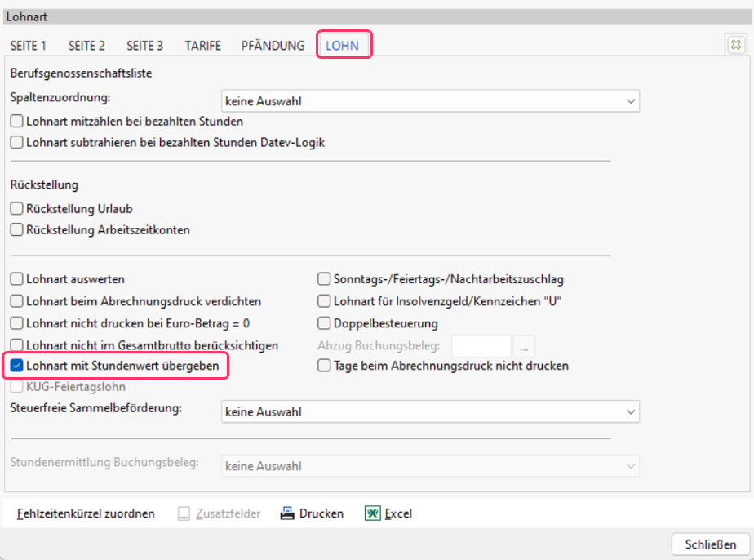Click Fehlzeitenkürzel zuordnen
This screenshot has width=754, height=560.
click(86, 513)
